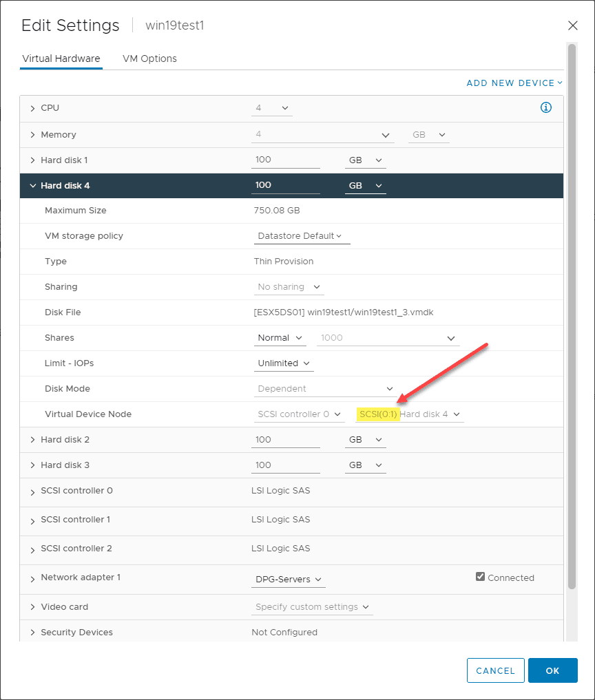Select the Virtual Hardware tab
This screenshot has height=700, width=595.
(61, 59)
